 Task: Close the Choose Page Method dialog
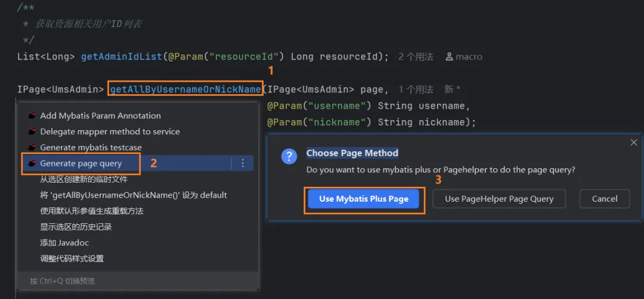(633, 143)
